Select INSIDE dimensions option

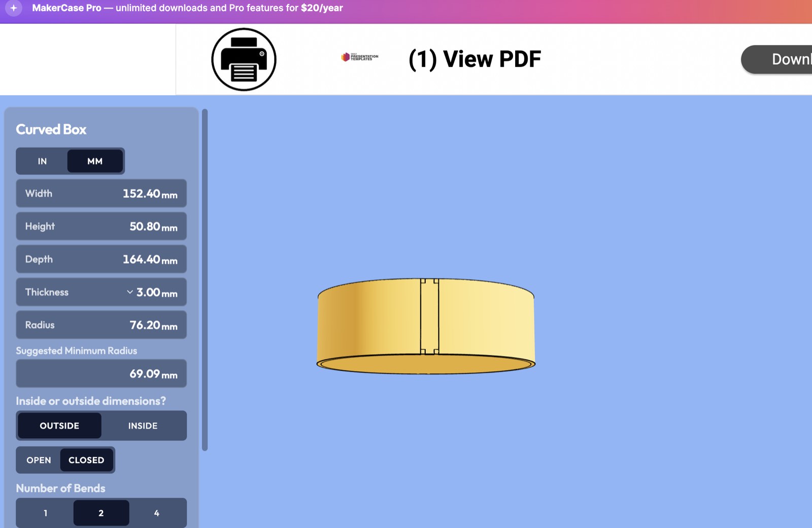(143, 426)
